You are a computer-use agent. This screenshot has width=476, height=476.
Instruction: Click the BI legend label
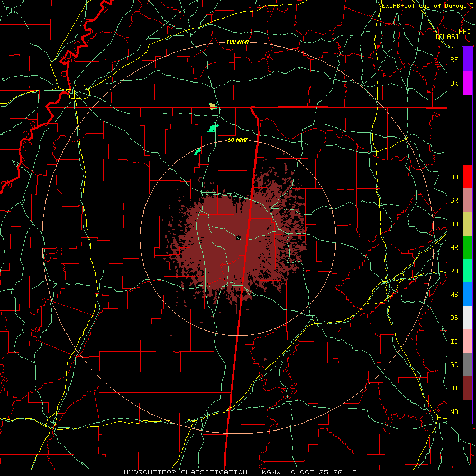[454, 388]
